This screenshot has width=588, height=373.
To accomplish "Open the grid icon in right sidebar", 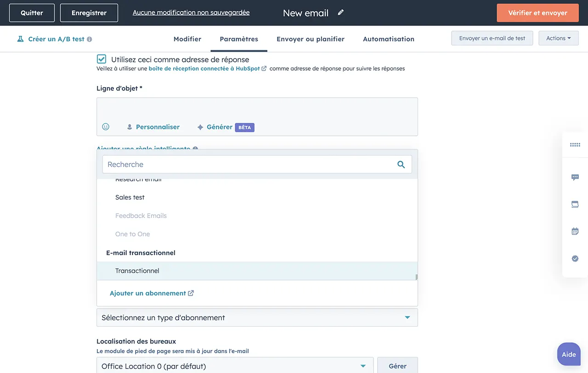I will click(575, 145).
